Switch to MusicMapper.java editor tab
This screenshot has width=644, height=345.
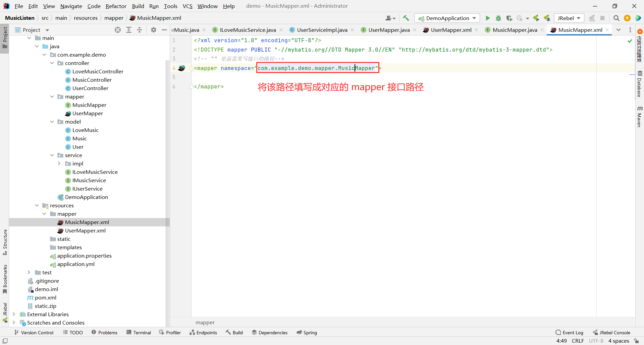tap(515, 30)
